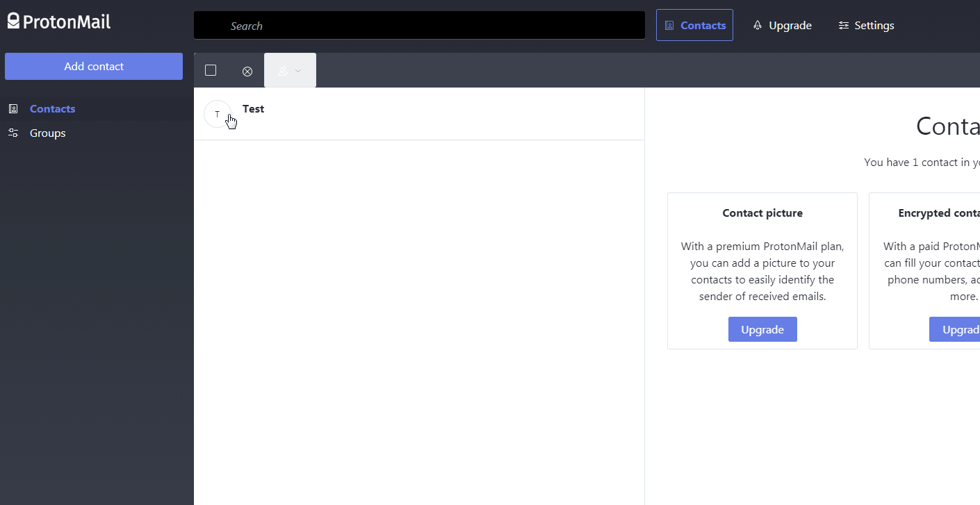The image size is (980, 505).
Task: Switch to the Groups section
Action: [47, 133]
